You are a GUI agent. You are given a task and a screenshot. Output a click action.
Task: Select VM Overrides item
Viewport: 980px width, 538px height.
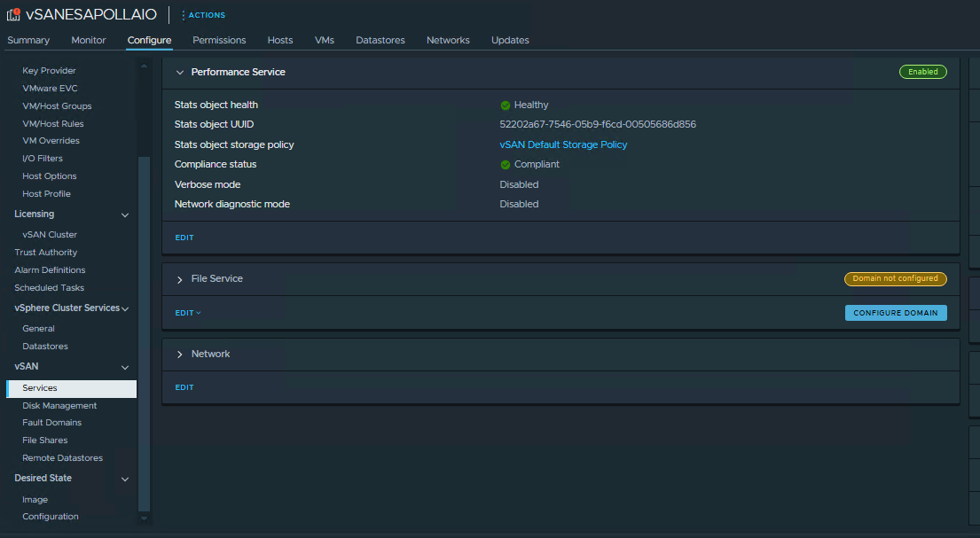coord(51,141)
